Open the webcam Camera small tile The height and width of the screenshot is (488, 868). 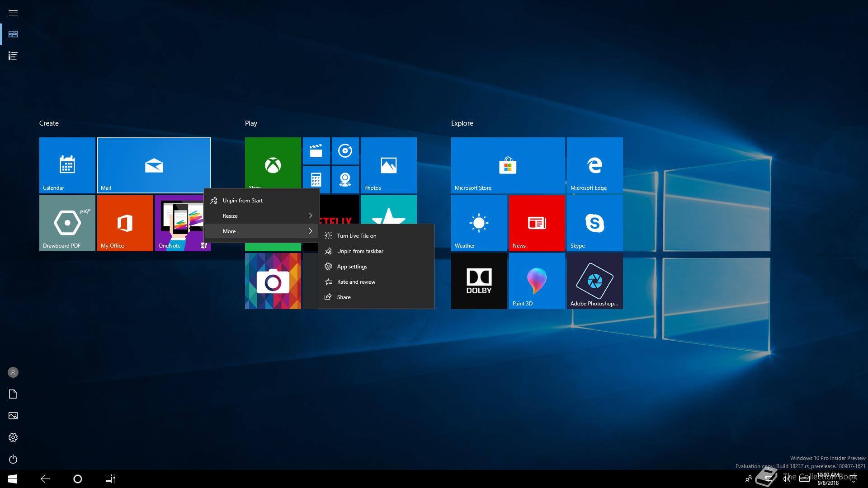click(345, 179)
